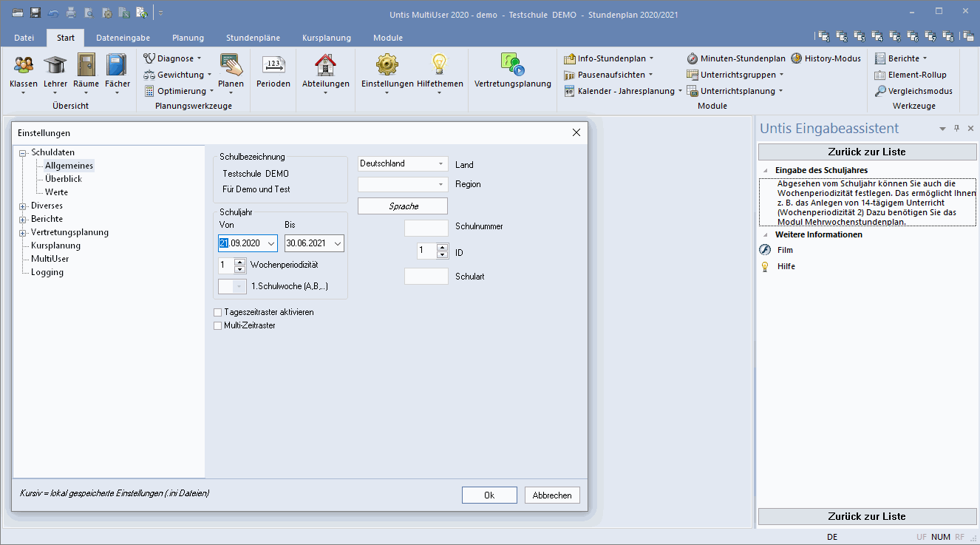This screenshot has width=980, height=545.
Task: Open the Fächer overview icon
Action: click(x=117, y=65)
